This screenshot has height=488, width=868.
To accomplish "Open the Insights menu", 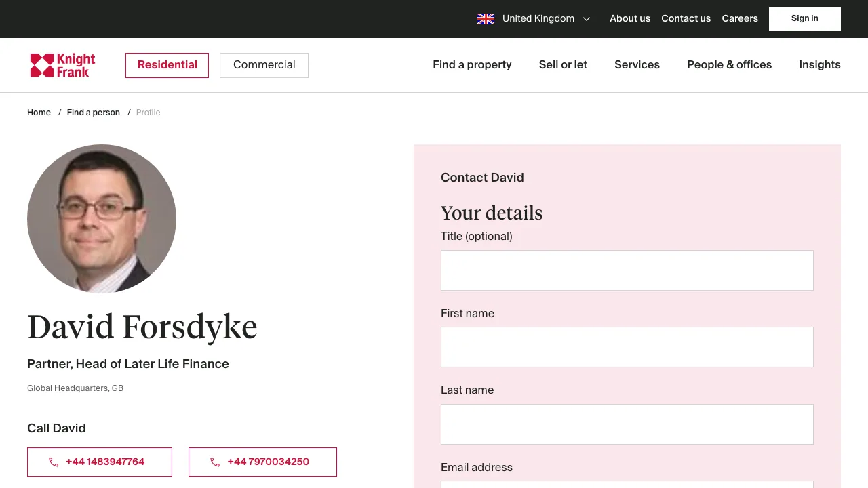I will 819,65.
